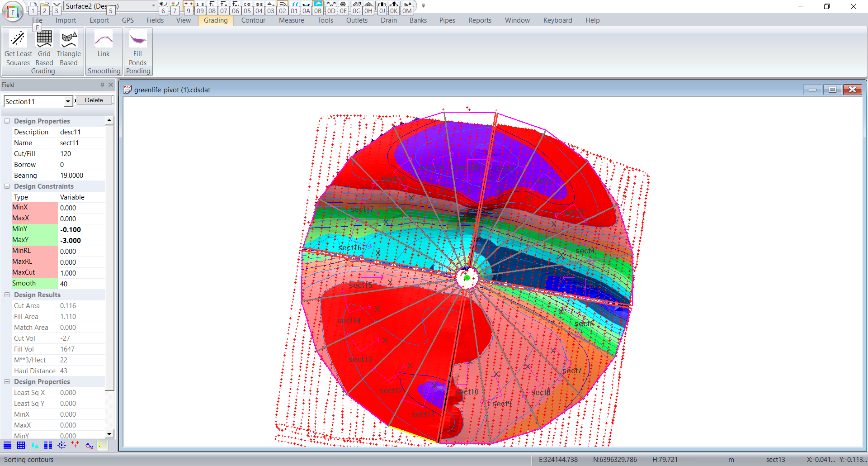Click the cyan water drops icon at panel bottom
Screen dimensions: 868x466
(35, 445)
